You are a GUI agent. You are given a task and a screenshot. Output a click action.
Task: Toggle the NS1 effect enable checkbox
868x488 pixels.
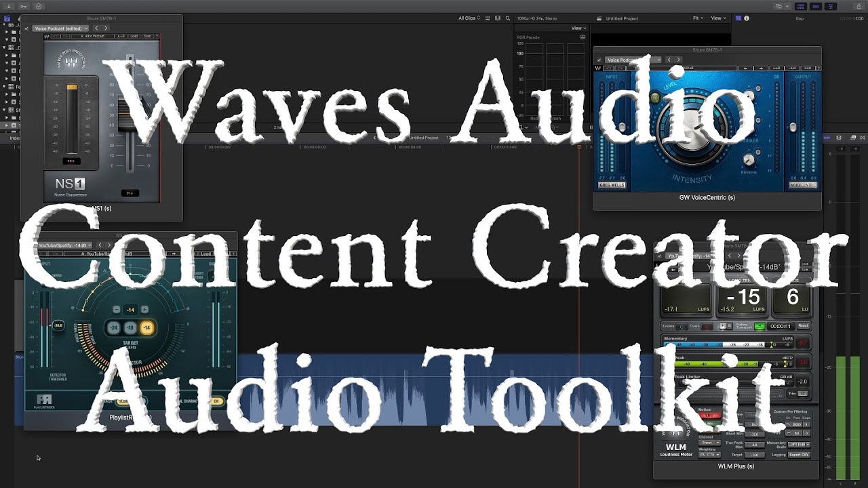[x=26, y=28]
